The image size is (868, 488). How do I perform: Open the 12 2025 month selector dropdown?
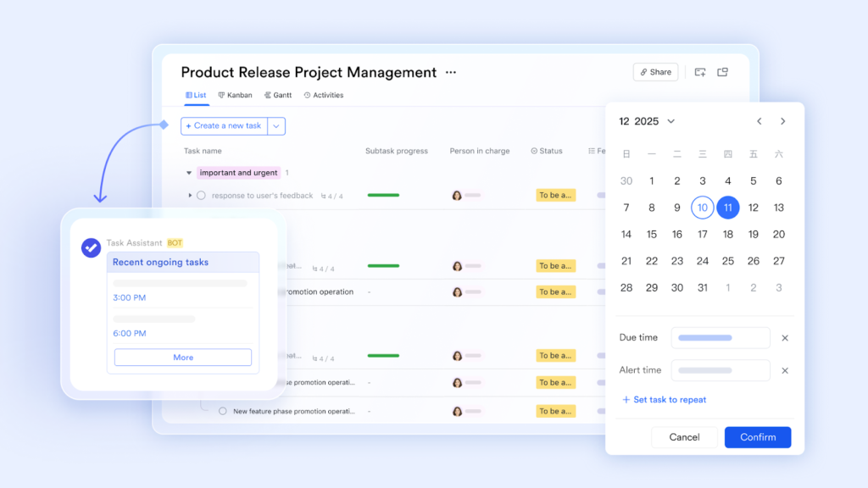[x=670, y=121]
